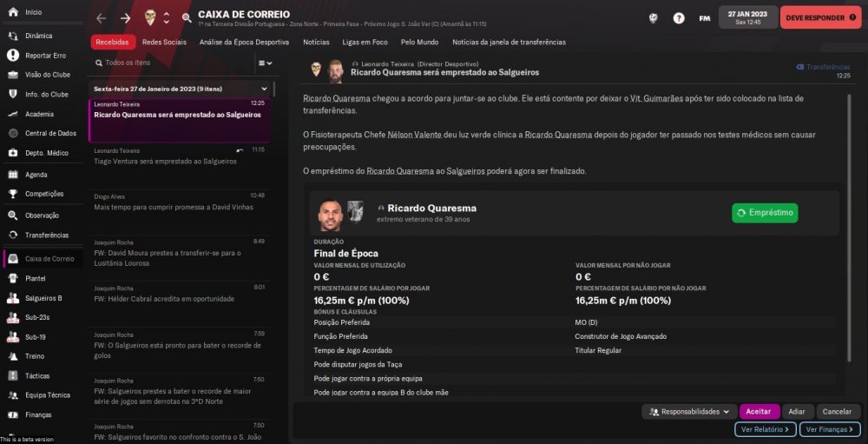Open Visão do Clube icon

tap(13, 75)
